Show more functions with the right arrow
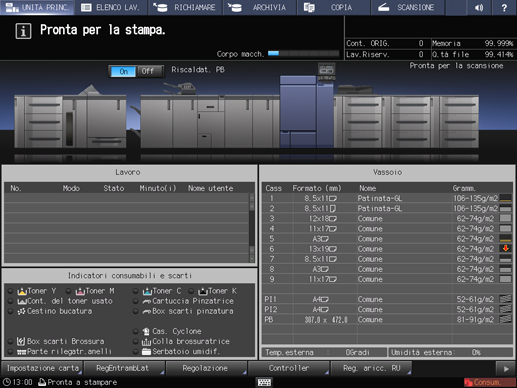Viewport: 517px width, 388px height. point(506,369)
